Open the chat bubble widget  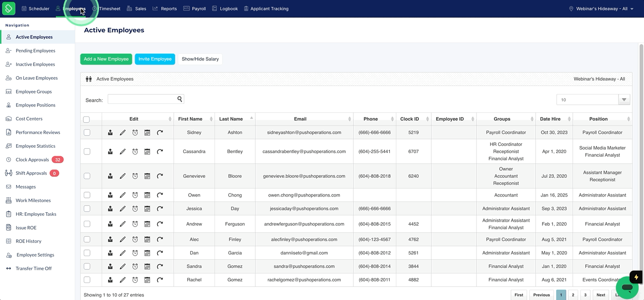[x=627, y=287]
